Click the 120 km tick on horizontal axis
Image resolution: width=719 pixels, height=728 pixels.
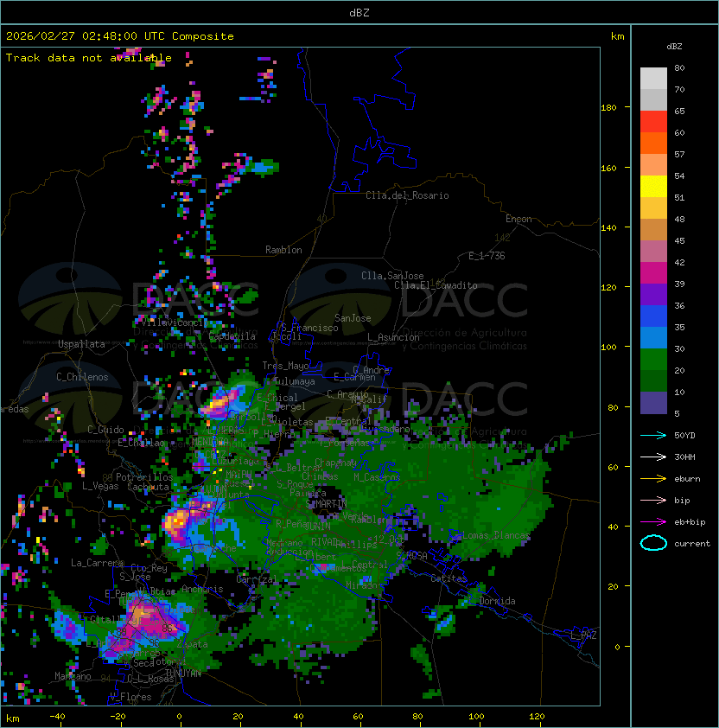(x=536, y=717)
